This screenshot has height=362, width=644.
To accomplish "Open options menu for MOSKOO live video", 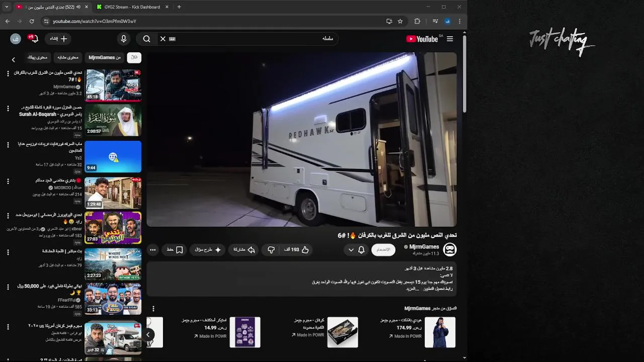I will pos(8,181).
